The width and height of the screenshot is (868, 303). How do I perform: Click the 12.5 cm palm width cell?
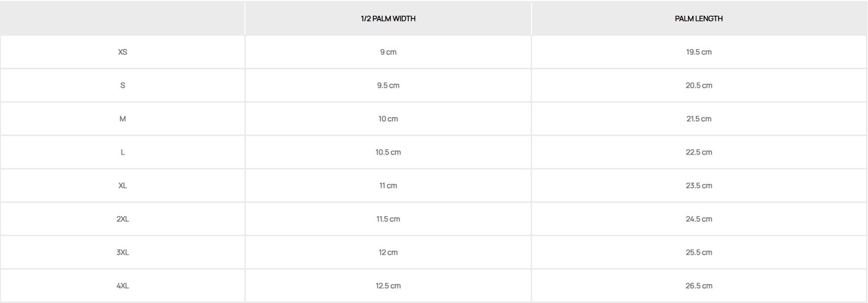(388, 286)
